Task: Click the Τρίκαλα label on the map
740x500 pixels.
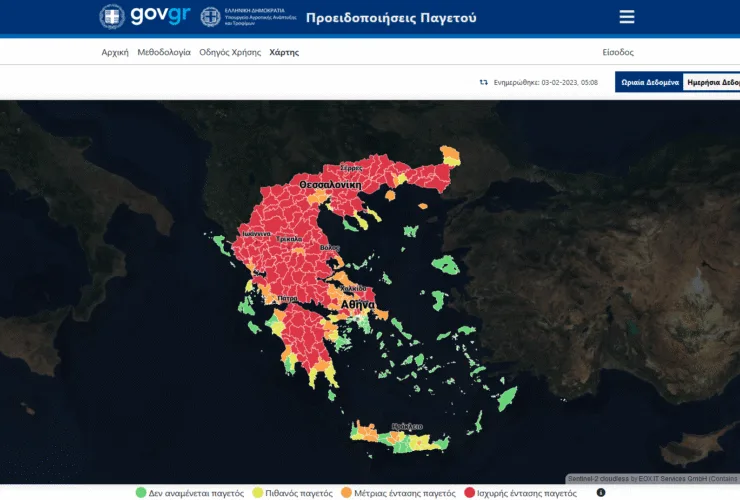Action: click(x=289, y=239)
